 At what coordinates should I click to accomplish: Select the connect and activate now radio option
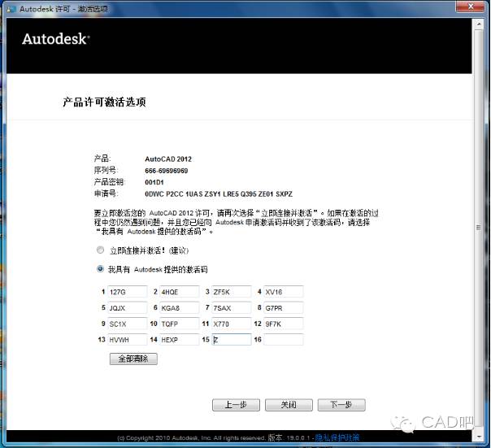click(x=100, y=250)
